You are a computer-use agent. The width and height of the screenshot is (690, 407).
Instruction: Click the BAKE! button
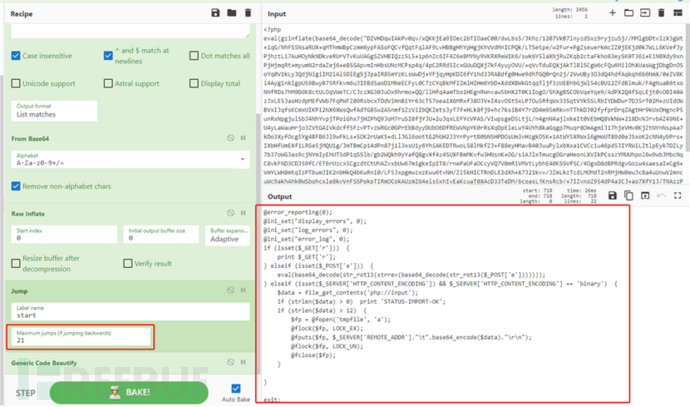[x=129, y=392]
